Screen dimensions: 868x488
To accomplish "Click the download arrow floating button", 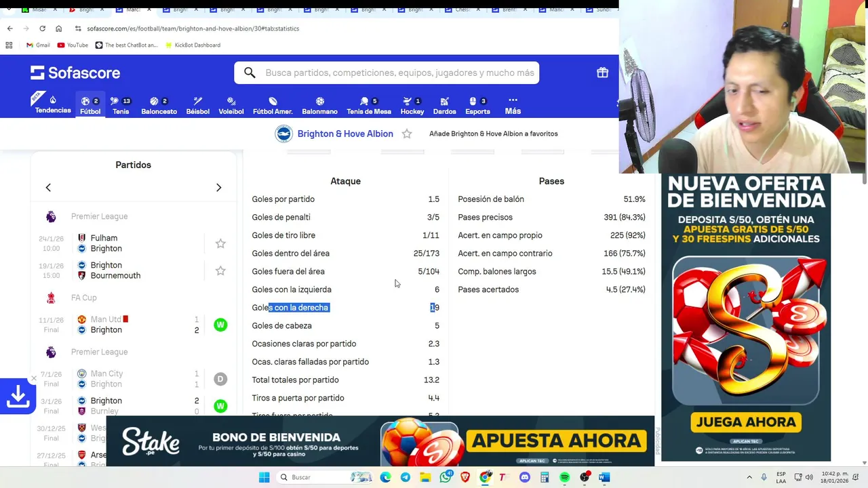I will pos(17,396).
